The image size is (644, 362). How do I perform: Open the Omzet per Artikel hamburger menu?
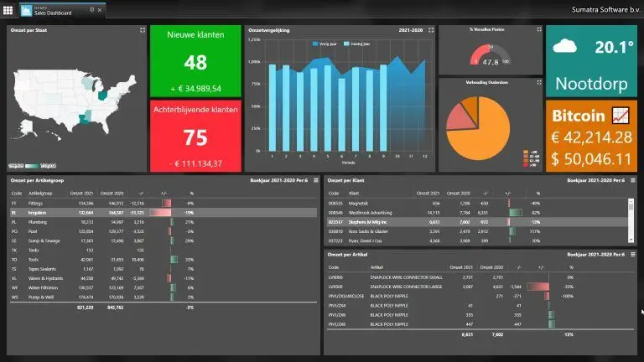coord(632,252)
